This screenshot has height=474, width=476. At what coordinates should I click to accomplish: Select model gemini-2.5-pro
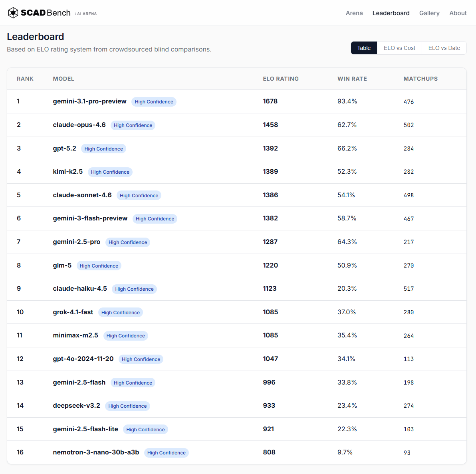click(x=77, y=242)
